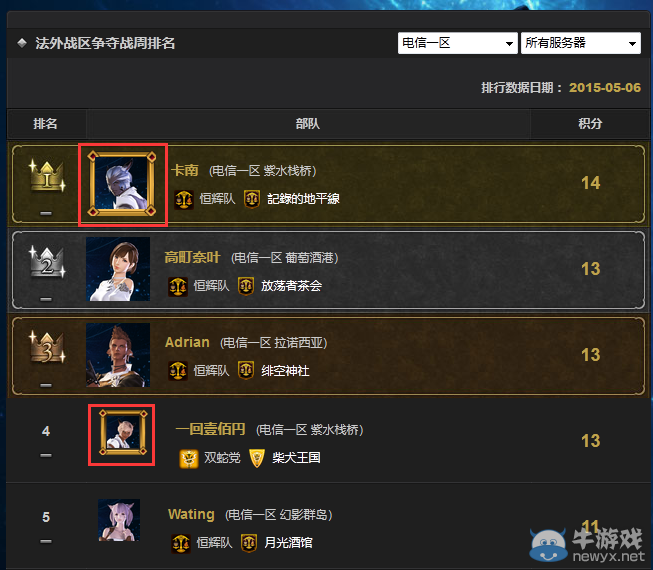Click the 月光酒馆 company crest icon

pyautogui.click(x=249, y=543)
